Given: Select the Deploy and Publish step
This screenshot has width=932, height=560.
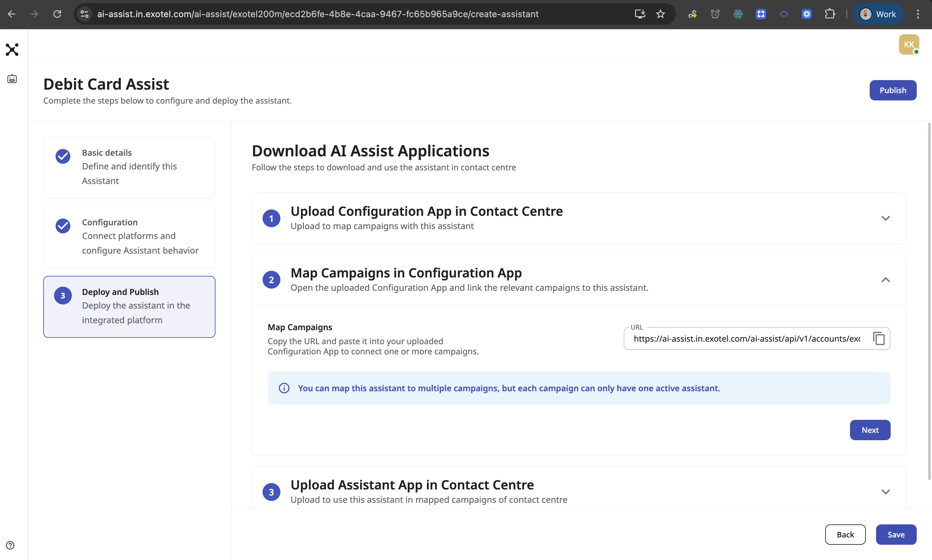Looking at the screenshot, I should pos(129,306).
